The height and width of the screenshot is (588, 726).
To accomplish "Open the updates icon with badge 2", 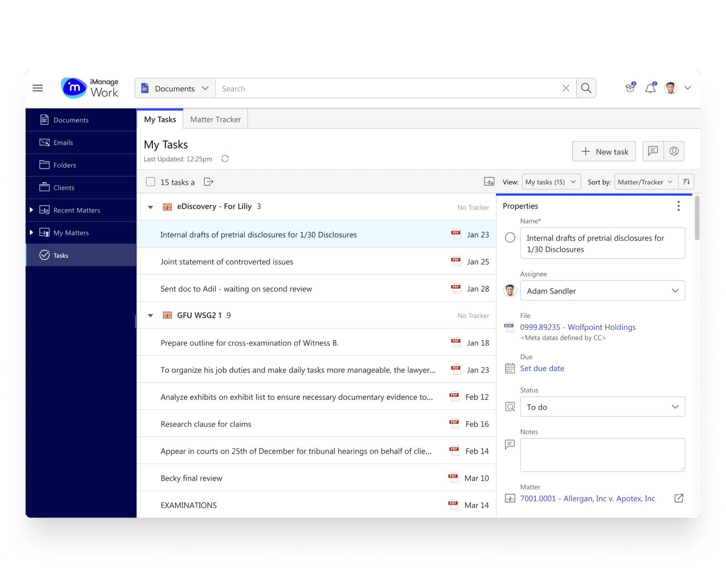I will point(630,88).
